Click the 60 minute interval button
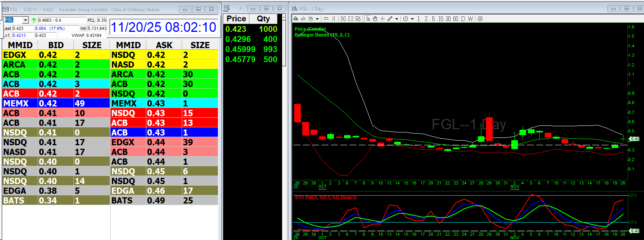 click(x=455, y=19)
